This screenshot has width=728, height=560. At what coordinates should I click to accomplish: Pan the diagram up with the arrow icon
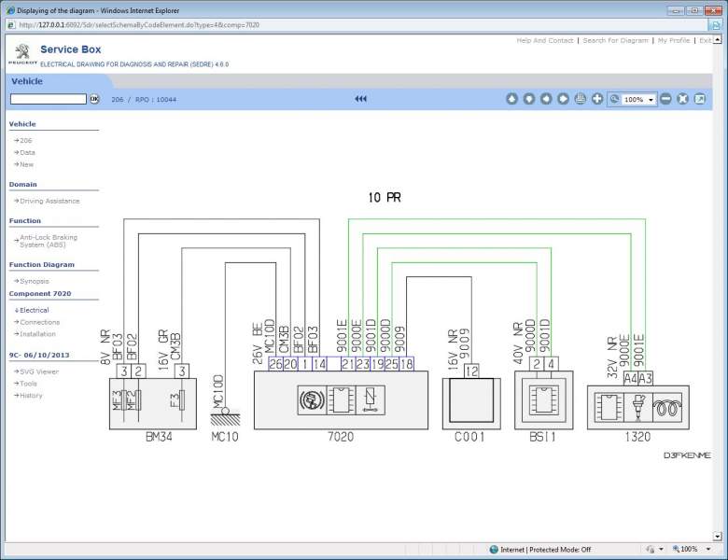pyautogui.click(x=511, y=99)
